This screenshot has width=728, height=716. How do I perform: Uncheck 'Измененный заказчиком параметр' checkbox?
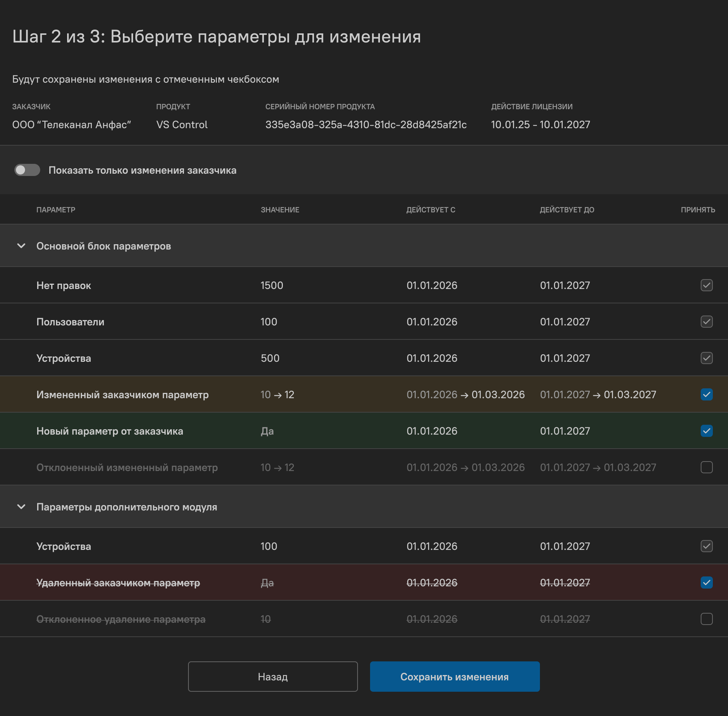click(706, 394)
